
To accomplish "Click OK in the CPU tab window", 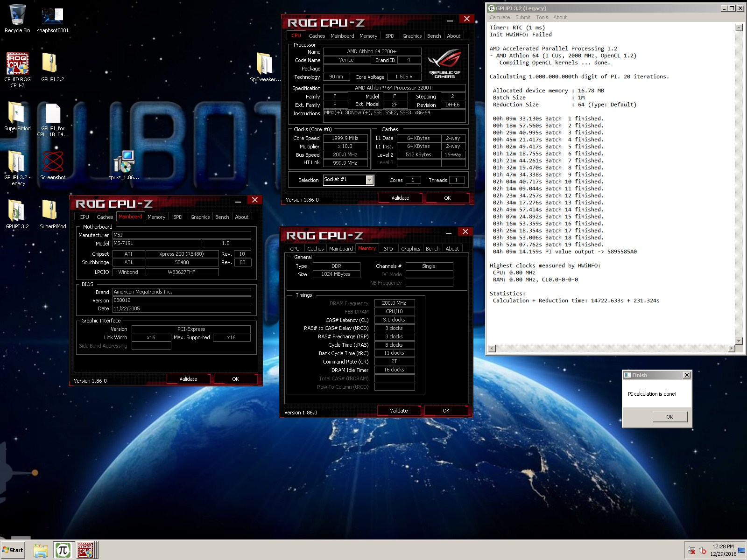I will (x=447, y=198).
